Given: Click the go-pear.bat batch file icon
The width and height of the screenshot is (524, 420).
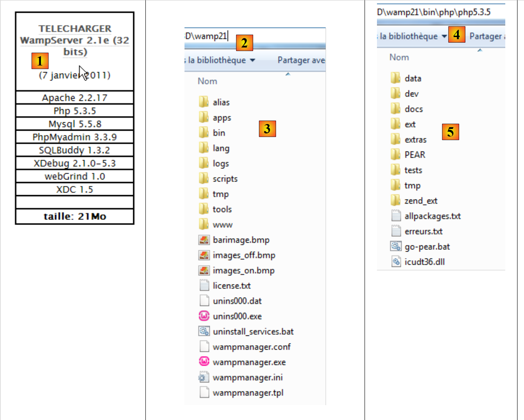Looking at the screenshot, I should [396, 246].
